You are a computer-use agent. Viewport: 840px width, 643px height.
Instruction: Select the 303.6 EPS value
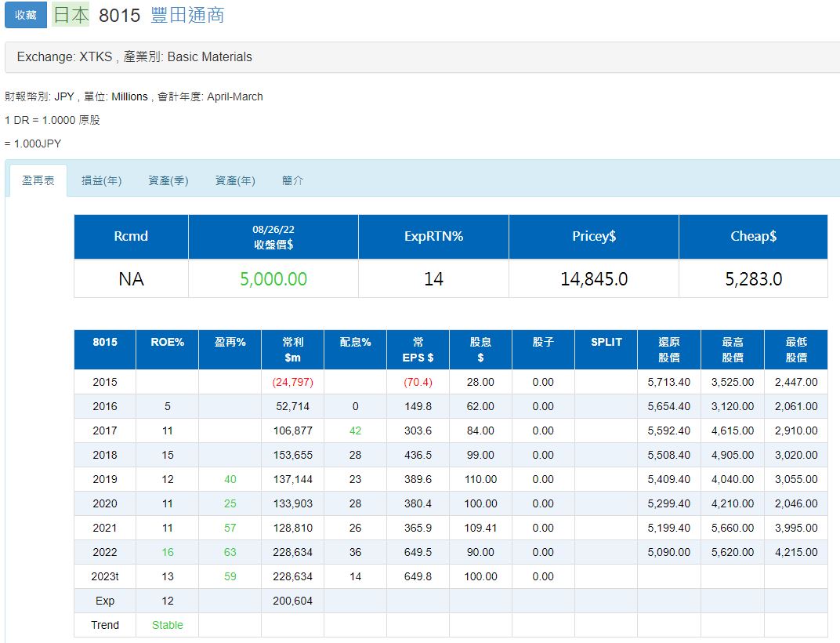418,430
